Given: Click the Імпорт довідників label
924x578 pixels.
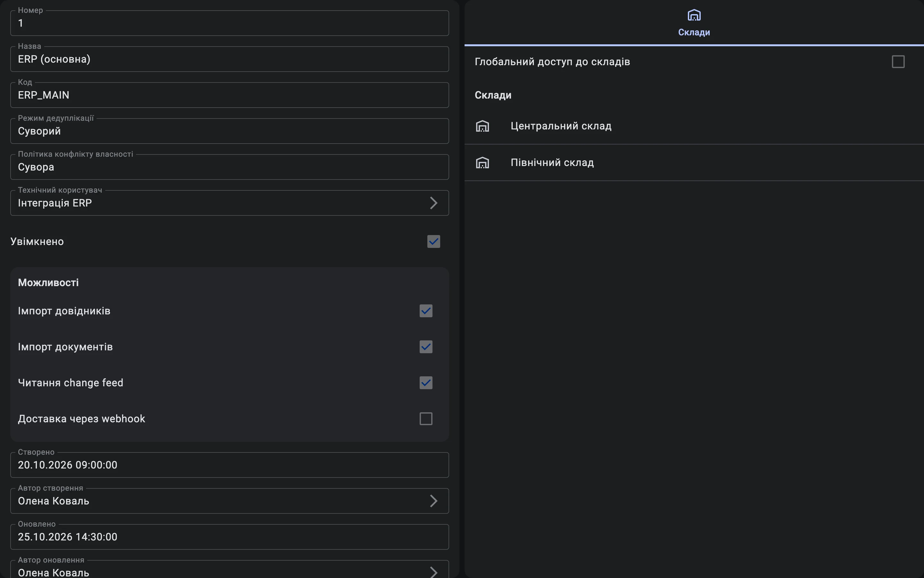Looking at the screenshot, I should pos(64,311).
